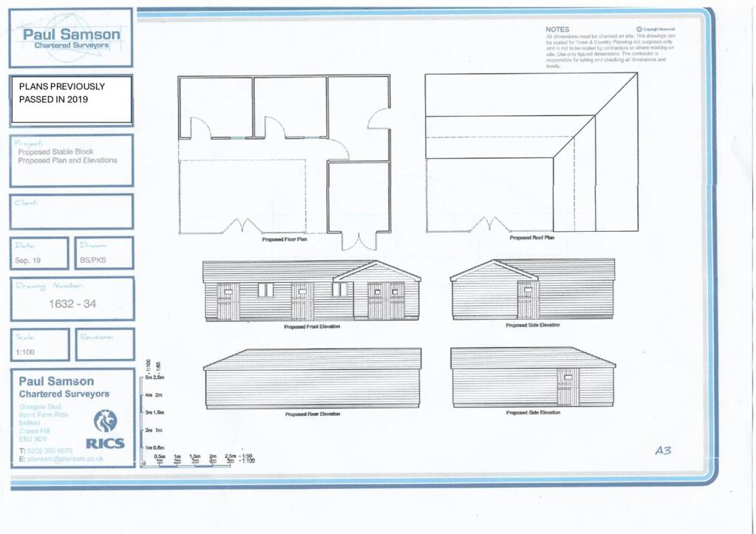Click the email address in the contact block
756x534 pixels.
pyautogui.click(x=65, y=459)
